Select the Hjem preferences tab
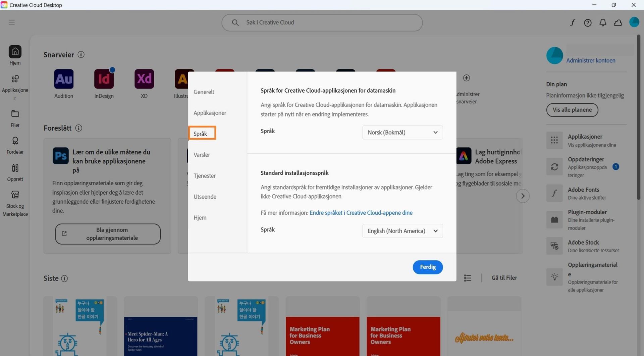Screen dimensions: 644x356 200,218
